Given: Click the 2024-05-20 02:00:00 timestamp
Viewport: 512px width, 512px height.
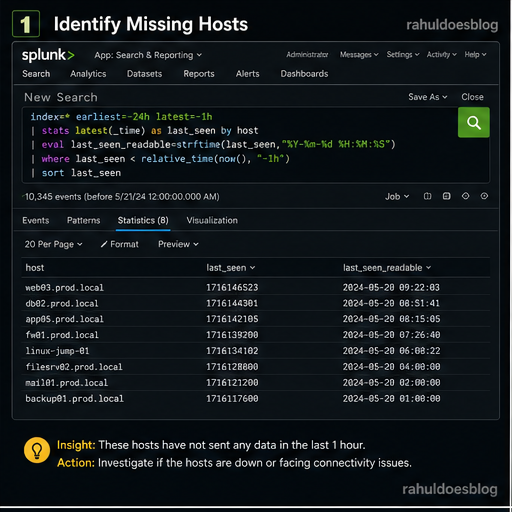Looking at the screenshot, I should coord(391,382).
